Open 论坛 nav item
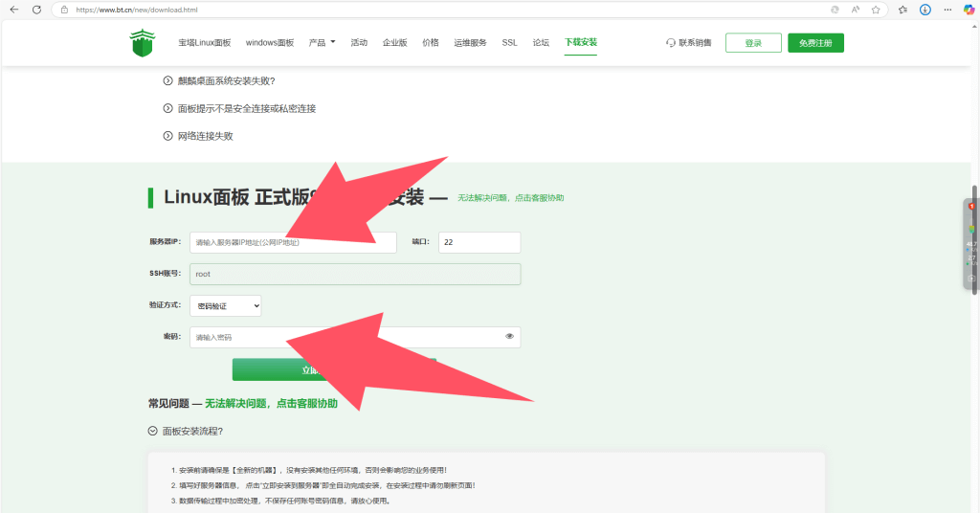 (541, 42)
